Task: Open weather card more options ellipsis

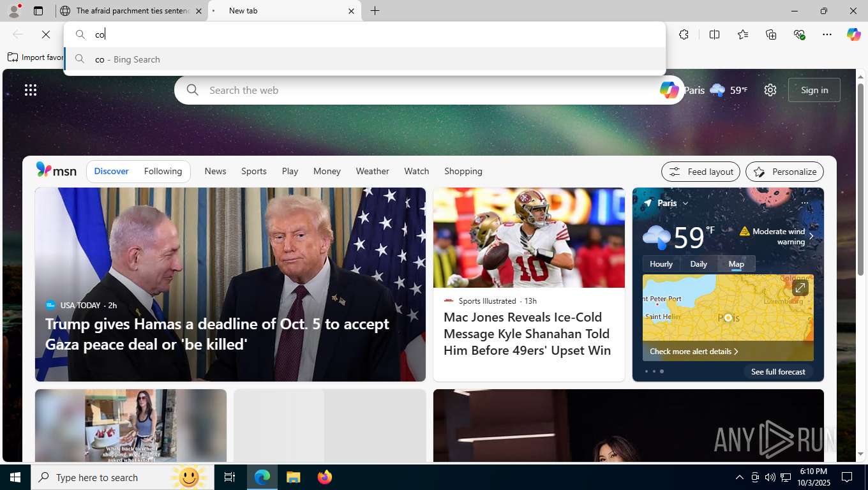Action: click(x=805, y=203)
